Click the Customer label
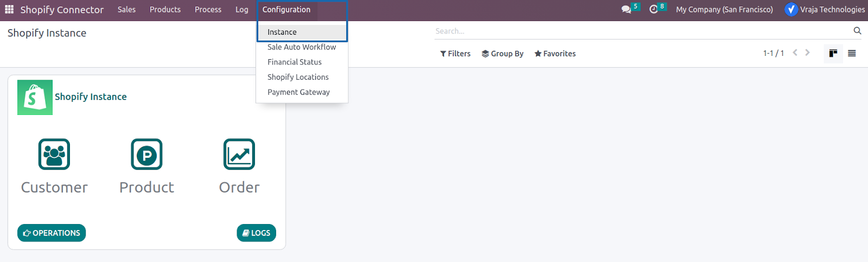Image resolution: width=868 pixels, height=262 pixels. pyautogui.click(x=54, y=187)
